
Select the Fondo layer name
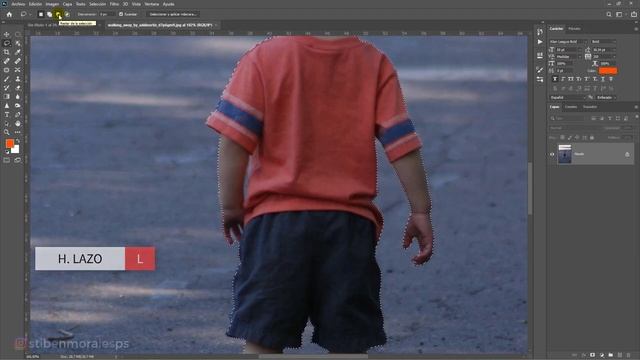coord(579,154)
